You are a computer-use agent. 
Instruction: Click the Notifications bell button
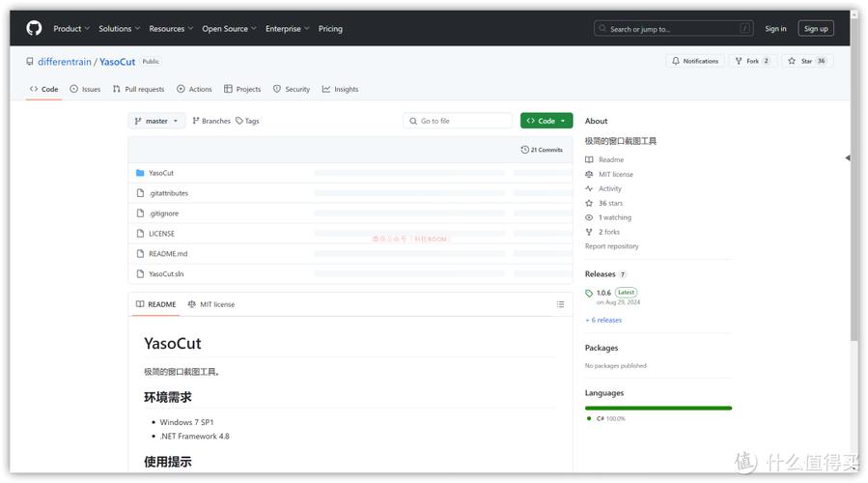click(x=694, y=61)
